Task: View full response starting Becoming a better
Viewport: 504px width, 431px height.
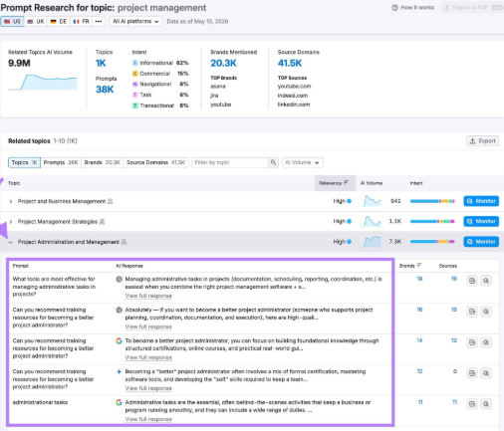Action: click(148, 388)
